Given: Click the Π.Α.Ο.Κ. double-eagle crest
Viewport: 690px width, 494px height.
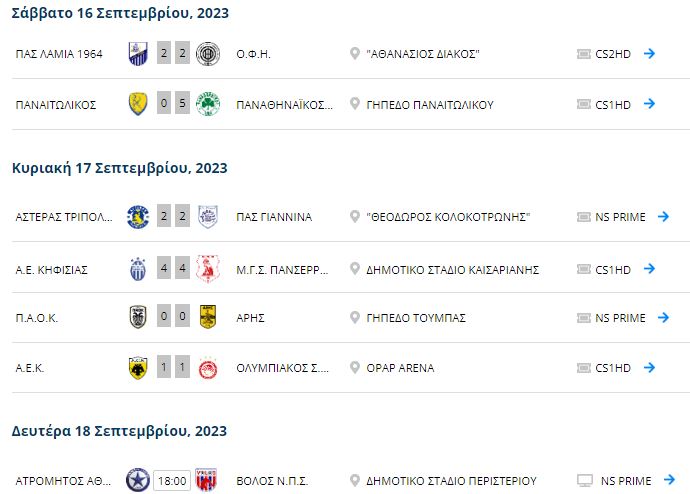Looking at the screenshot, I should pyautogui.click(x=138, y=317).
